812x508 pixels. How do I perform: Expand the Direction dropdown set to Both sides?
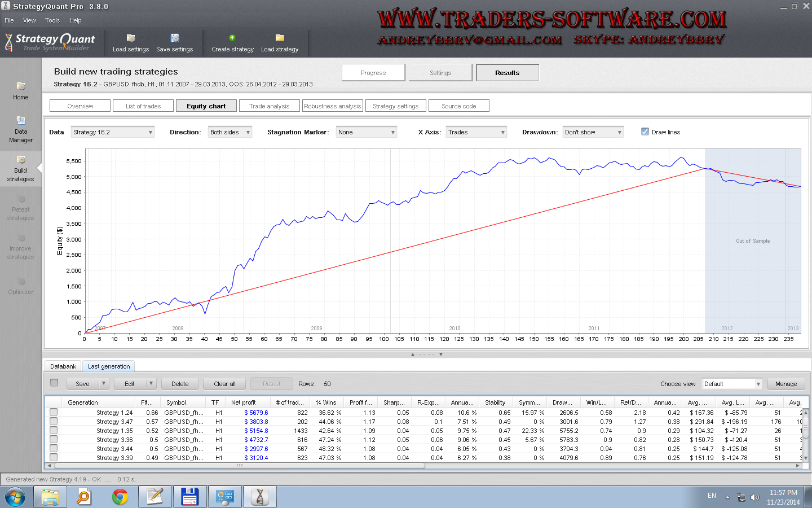pyautogui.click(x=230, y=132)
